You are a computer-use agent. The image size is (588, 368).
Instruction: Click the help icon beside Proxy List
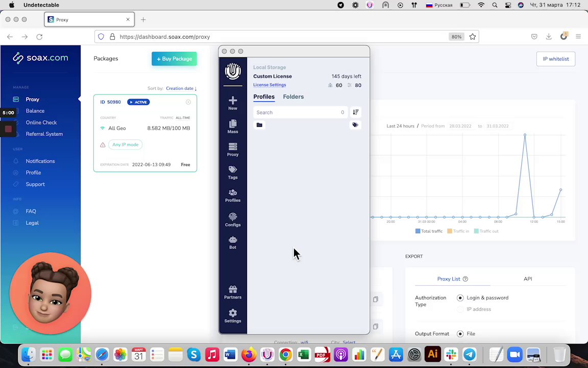(x=465, y=279)
